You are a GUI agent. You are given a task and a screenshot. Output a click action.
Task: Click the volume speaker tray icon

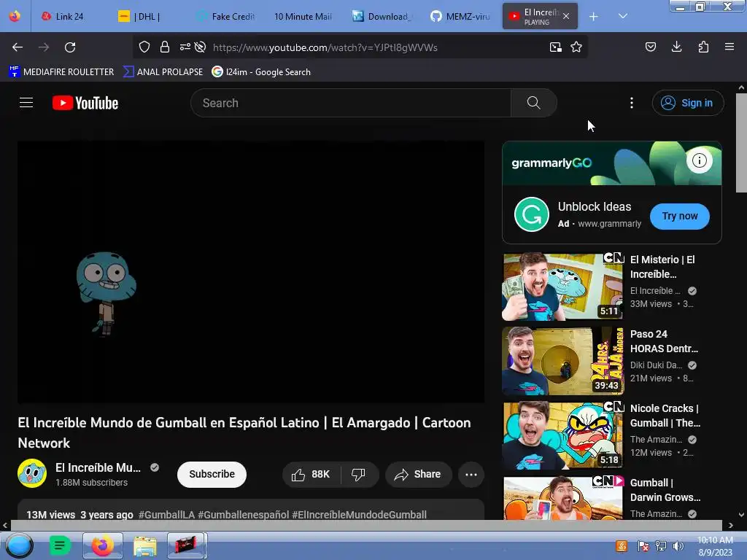click(678, 546)
